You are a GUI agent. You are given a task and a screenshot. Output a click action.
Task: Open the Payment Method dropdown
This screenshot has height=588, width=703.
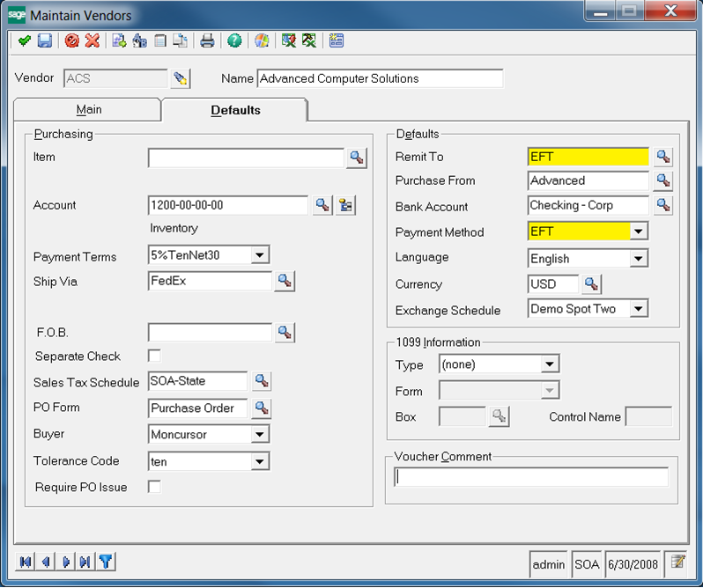point(640,232)
